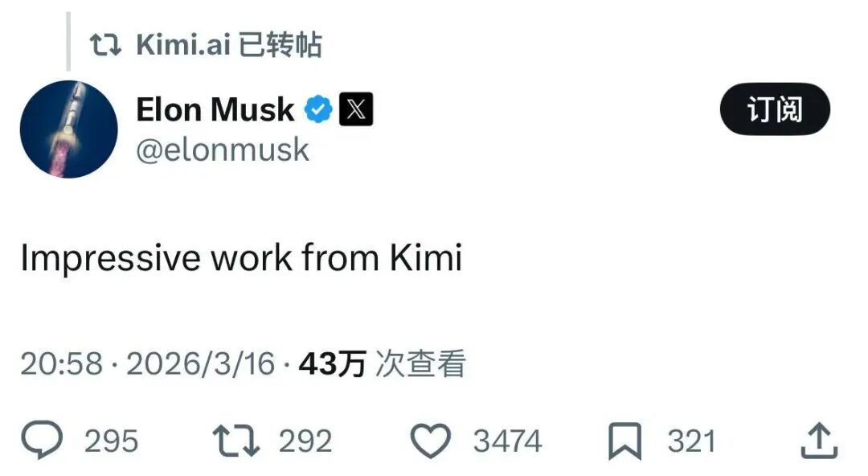Click the tweet text "Impressive work from Kimi"

[241, 258]
